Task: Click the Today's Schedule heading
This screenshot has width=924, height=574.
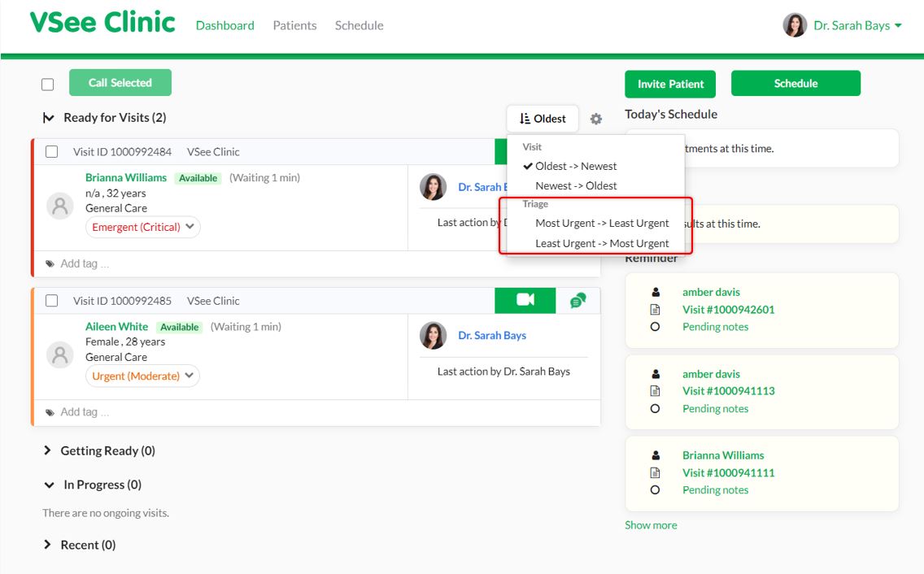Action: click(671, 115)
